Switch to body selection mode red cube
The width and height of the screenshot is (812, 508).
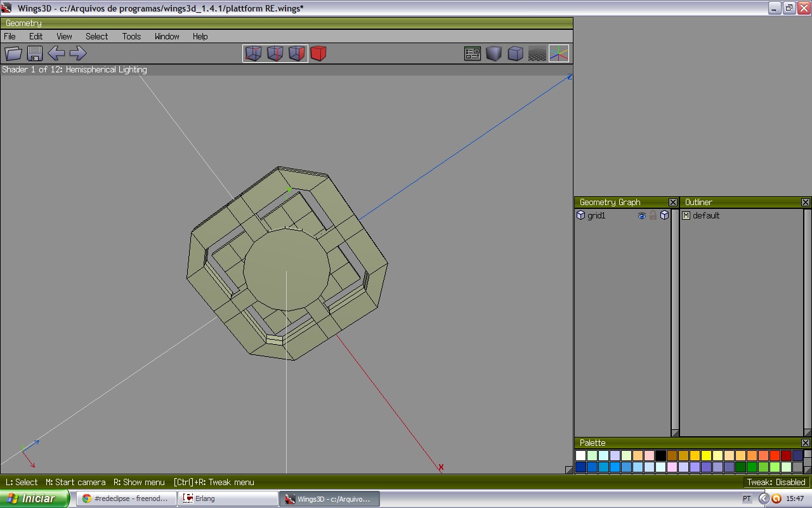coord(318,54)
